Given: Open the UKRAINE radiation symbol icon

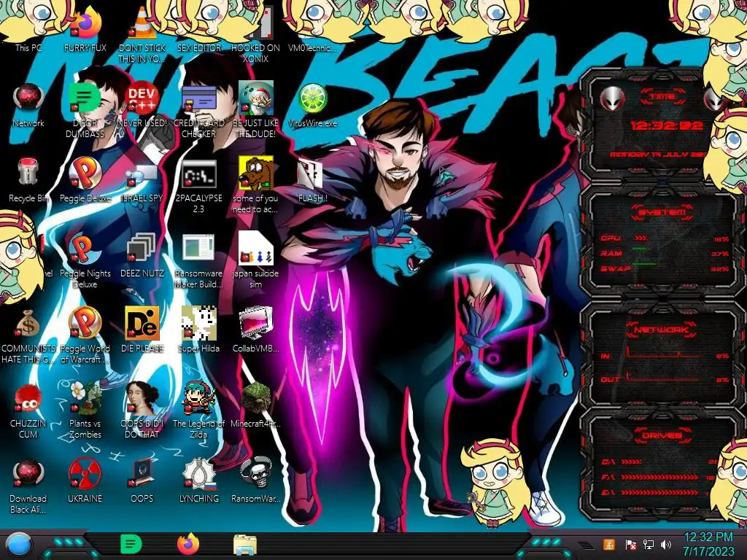Looking at the screenshot, I should pos(85,480).
